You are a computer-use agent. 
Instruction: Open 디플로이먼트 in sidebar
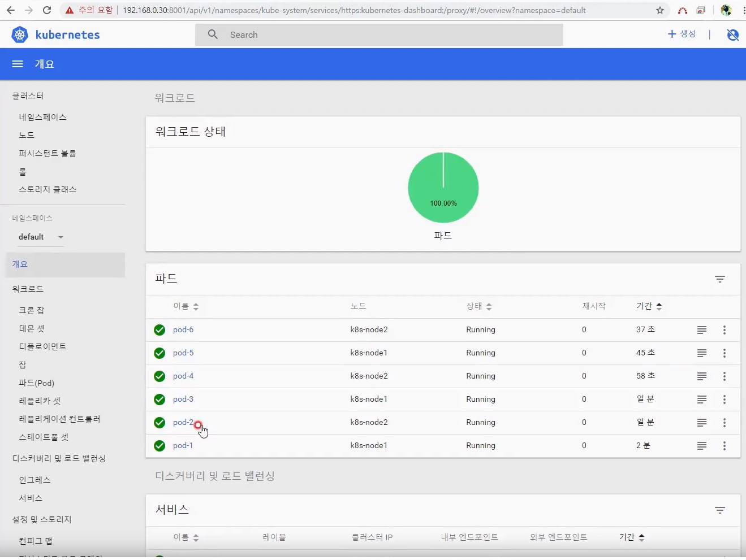point(42,346)
